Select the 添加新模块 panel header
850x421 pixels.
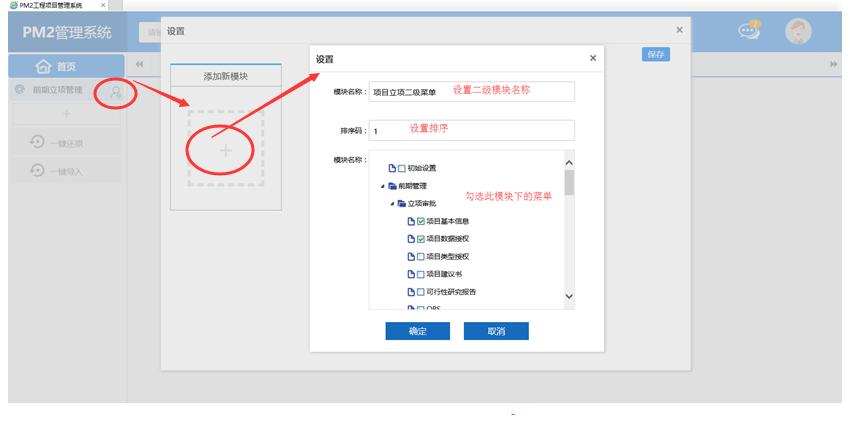[225, 76]
